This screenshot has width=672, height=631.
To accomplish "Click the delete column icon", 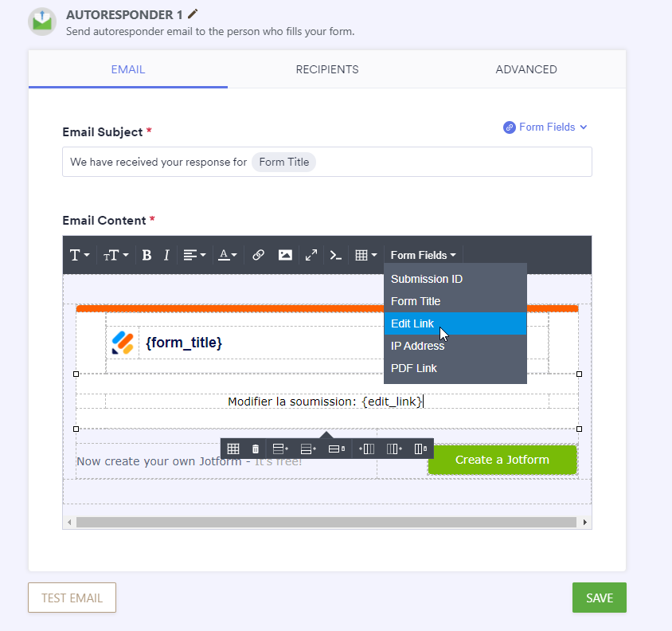I will click(420, 449).
